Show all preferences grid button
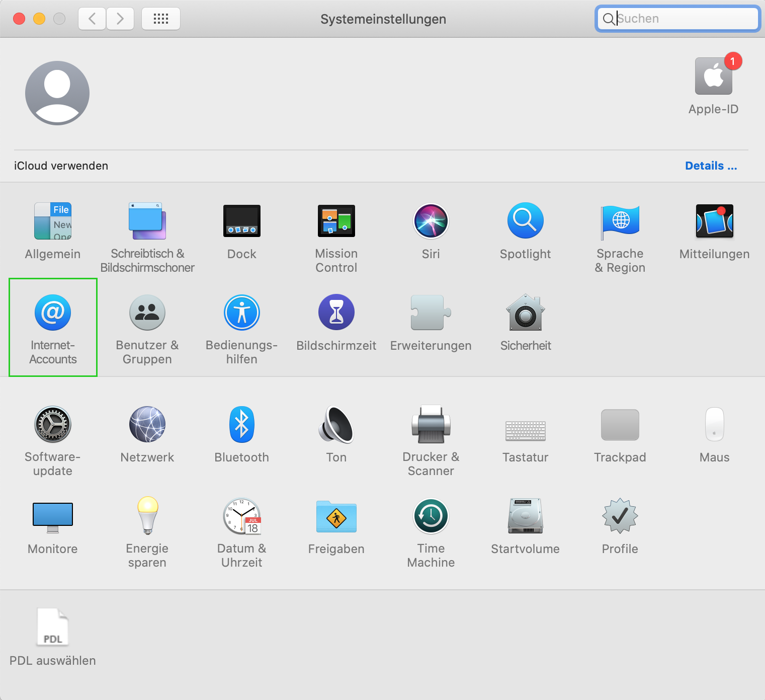 [161, 19]
